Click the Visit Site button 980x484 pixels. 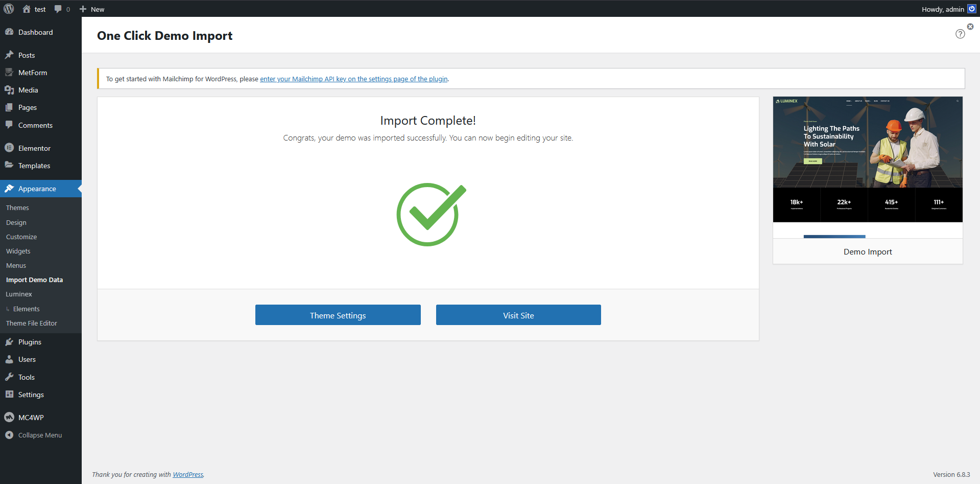518,315
